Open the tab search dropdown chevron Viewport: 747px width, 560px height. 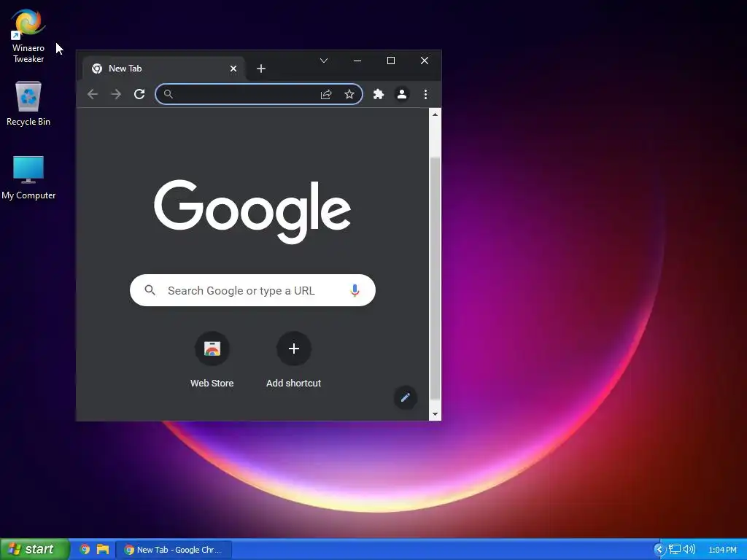click(324, 61)
